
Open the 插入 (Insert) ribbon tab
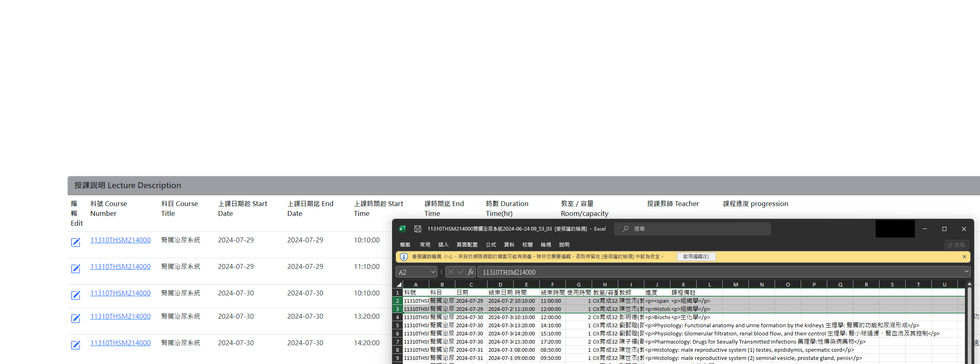(x=443, y=245)
